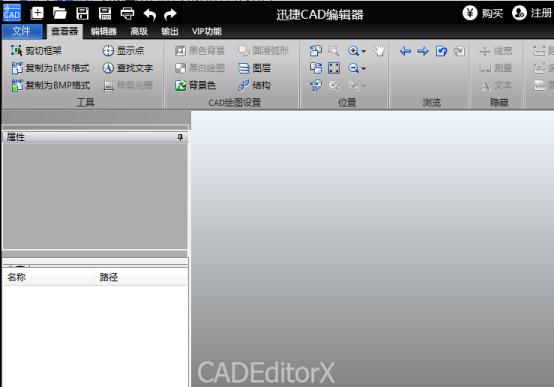The image size is (554, 387).
Task: Open the 背景色 color picker
Action: pyautogui.click(x=195, y=85)
